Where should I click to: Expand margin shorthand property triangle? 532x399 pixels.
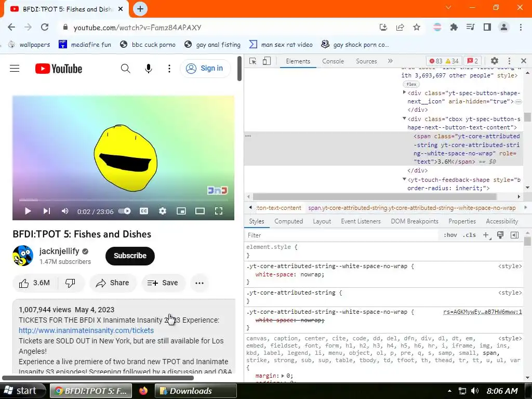(x=283, y=376)
